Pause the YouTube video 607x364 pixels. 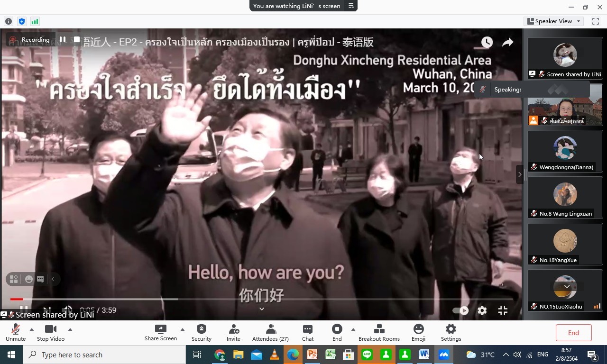[24, 309]
